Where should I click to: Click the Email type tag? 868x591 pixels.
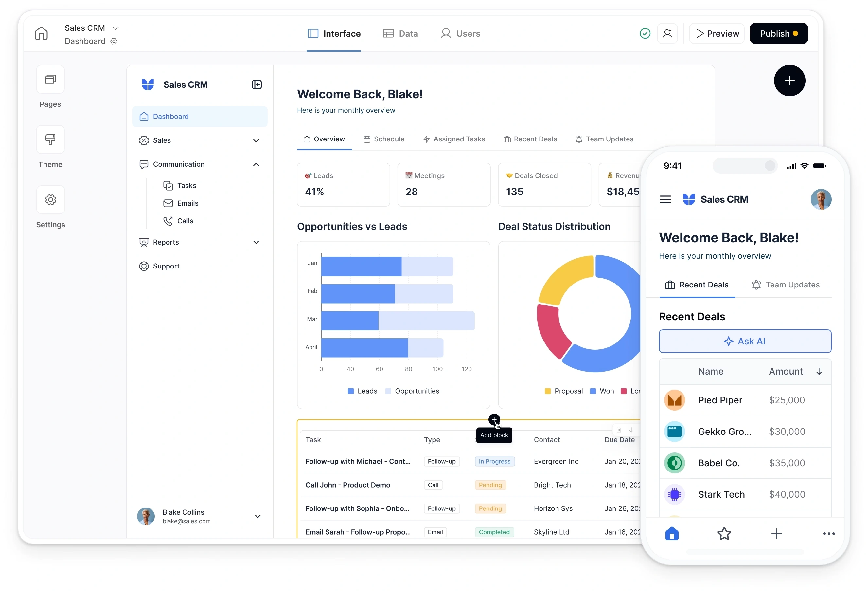click(x=435, y=532)
